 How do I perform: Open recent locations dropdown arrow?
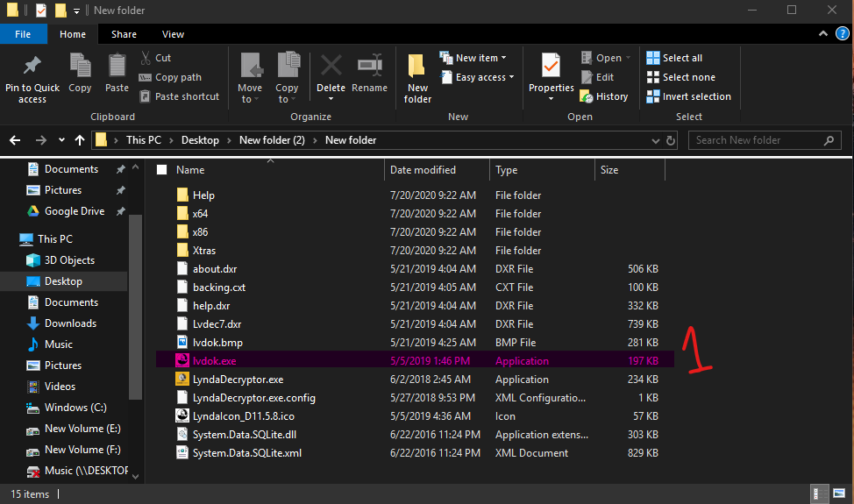tap(61, 140)
